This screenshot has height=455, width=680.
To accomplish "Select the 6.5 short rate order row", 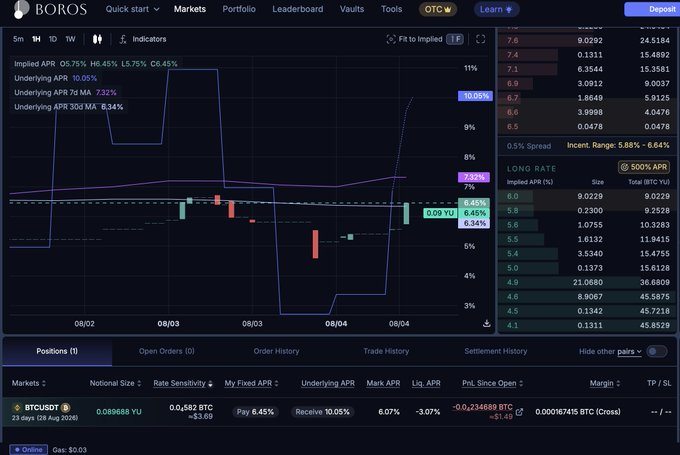I will pos(588,127).
